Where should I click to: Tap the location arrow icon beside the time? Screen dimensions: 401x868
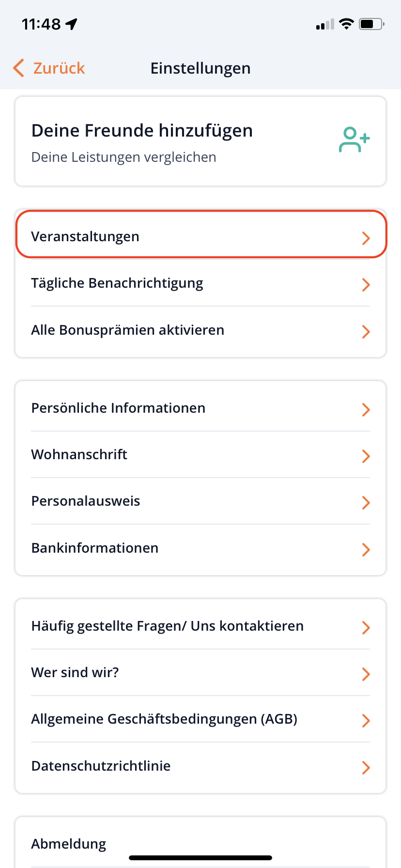(x=72, y=24)
